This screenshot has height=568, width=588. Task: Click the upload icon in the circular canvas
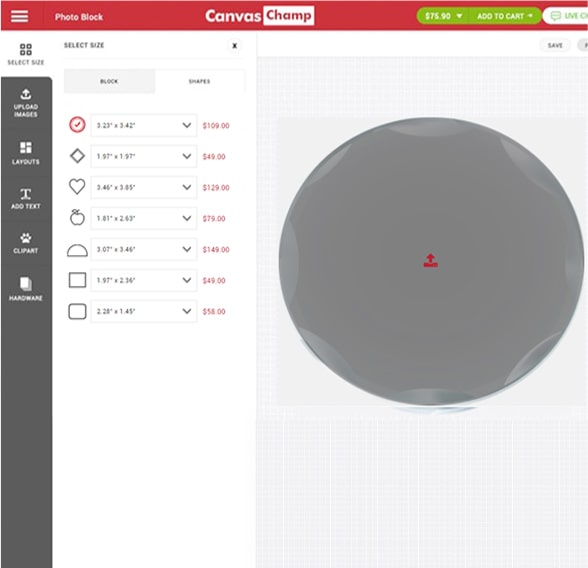tap(430, 260)
